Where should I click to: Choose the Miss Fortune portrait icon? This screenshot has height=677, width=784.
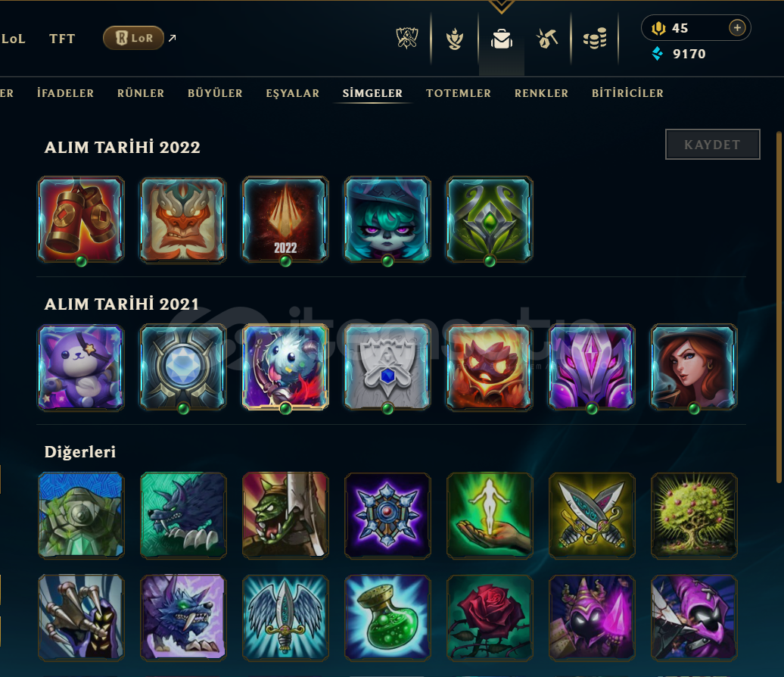tap(693, 368)
